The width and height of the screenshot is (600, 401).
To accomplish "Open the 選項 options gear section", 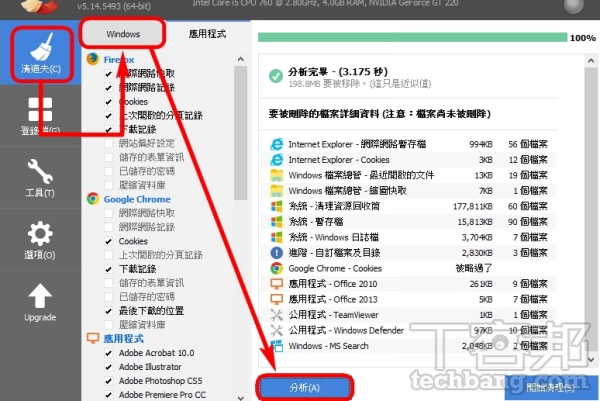I will 40,240.
